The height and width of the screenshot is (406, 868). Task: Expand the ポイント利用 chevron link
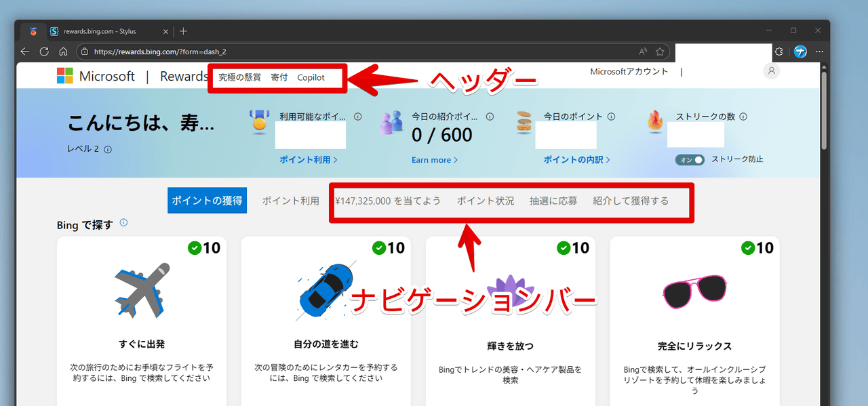click(x=308, y=160)
